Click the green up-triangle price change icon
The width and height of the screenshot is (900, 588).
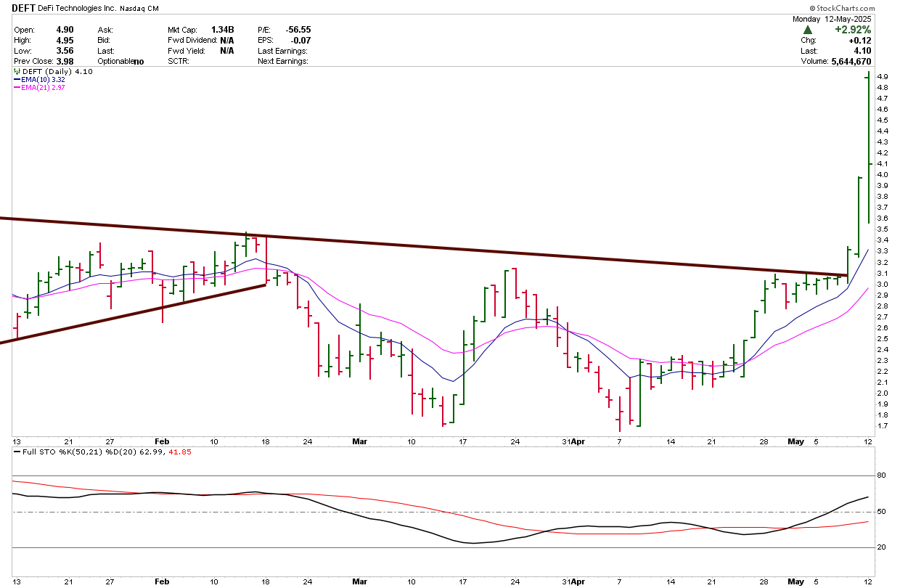[x=808, y=30]
